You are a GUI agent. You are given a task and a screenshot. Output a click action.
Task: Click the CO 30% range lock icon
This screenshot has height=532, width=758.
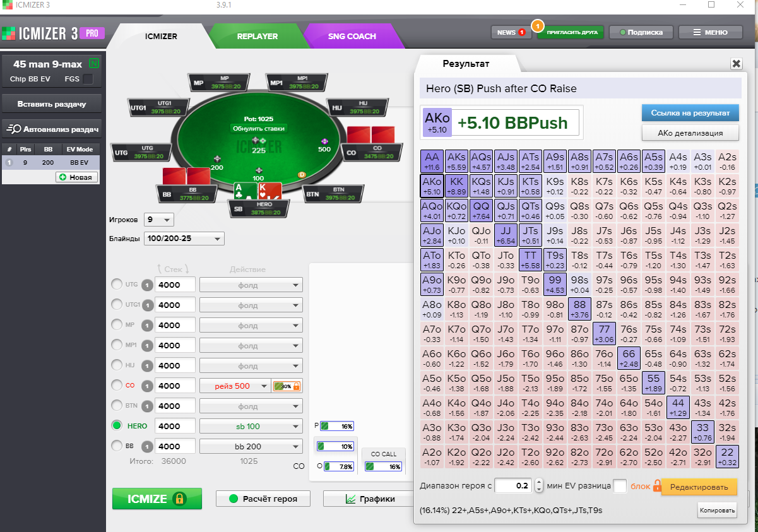(x=295, y=386)
